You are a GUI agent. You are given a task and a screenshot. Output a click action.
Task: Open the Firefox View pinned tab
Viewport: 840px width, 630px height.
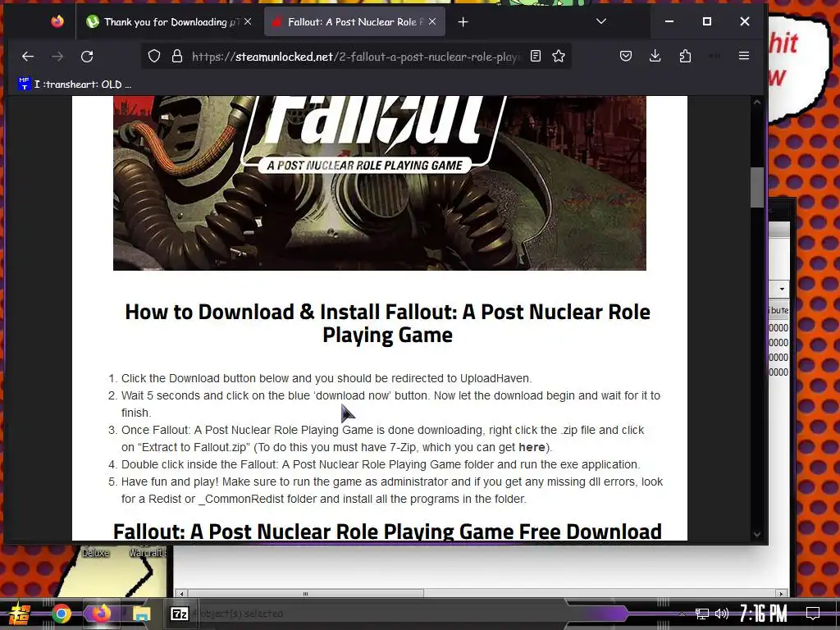(x=57, y=21)
